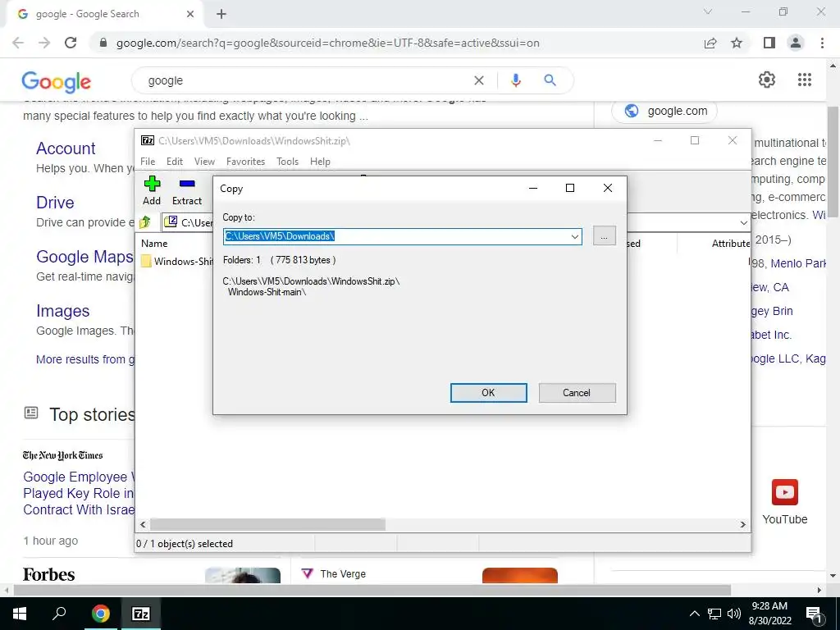The image size is (840, 630).
Task: Bookmark this page with star icon
Action: [x=737, y=43]
